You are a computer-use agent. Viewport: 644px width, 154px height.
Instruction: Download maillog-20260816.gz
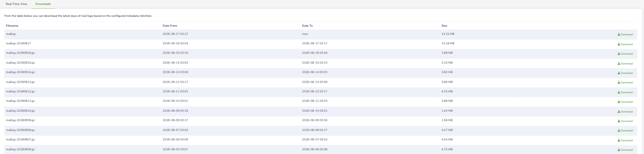(625, 54)
